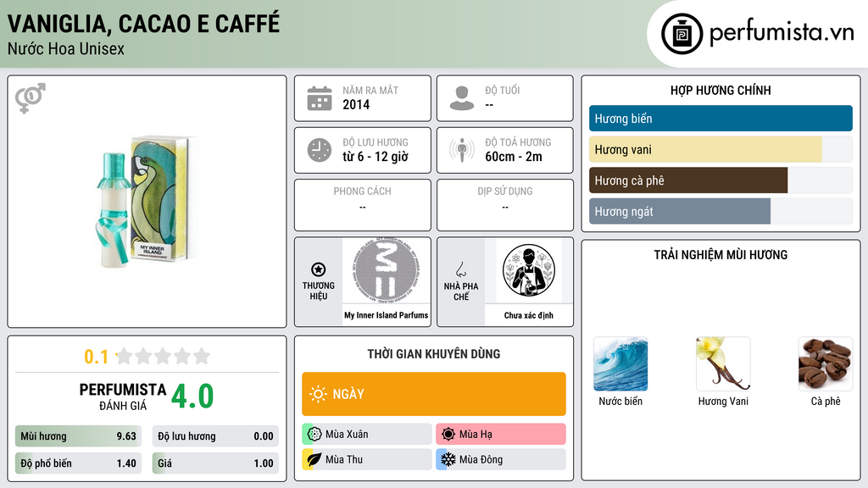Viewport: 868px width, 488px height.
Task: Click the 60cm - 2m sillage value
Action: 513,157
